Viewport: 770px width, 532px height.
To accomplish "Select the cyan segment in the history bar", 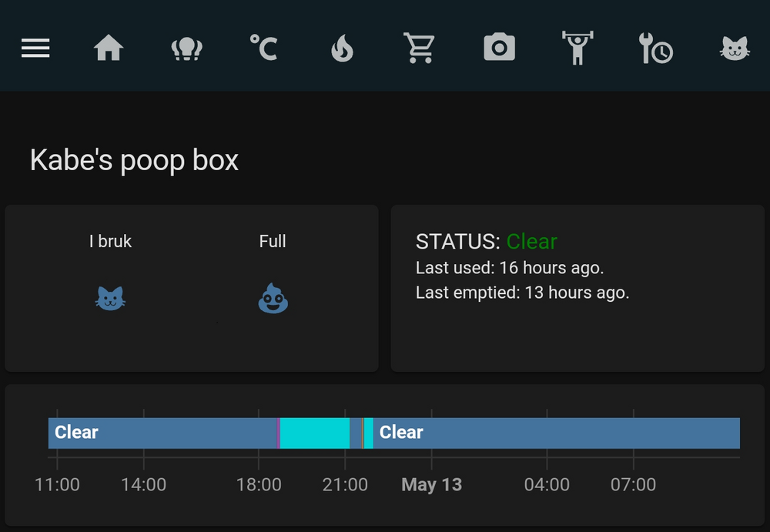I will 314,433.
